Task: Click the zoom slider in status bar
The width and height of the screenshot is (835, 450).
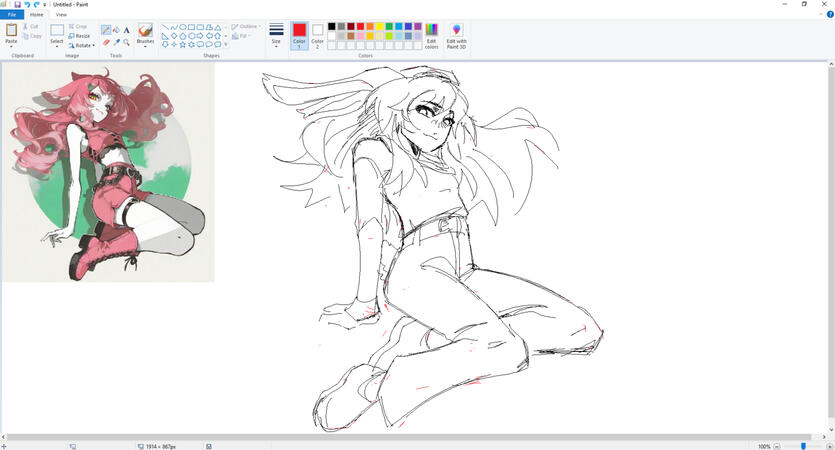Action: (803, 446)
